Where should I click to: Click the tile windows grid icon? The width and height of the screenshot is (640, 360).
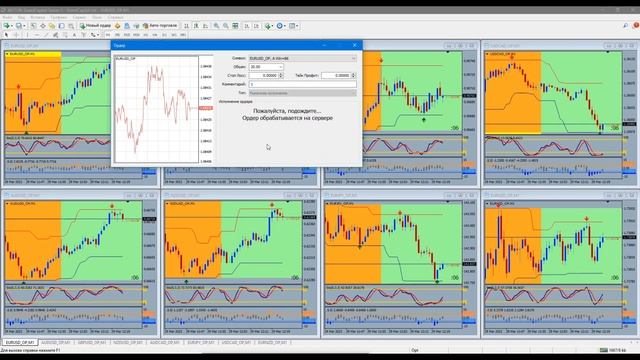235,26
